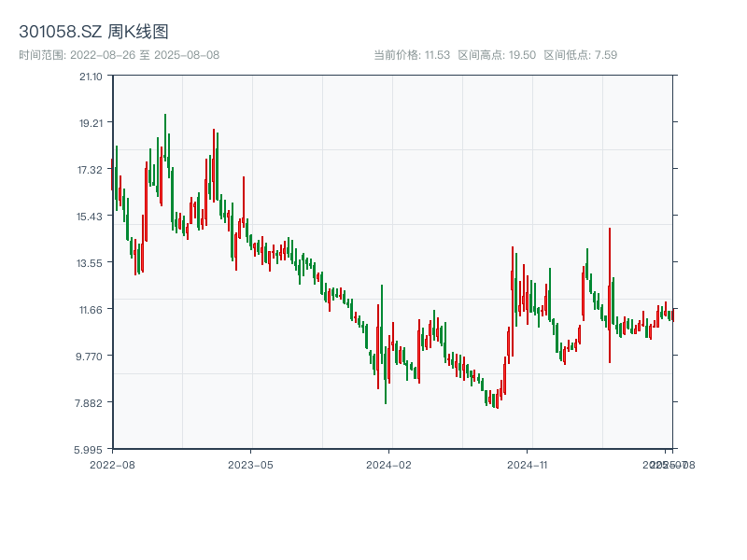Image resolution: width=747 pixels, height=560 pixels.
Task: Click the 11.66 y-axis label
Action: 91,310
